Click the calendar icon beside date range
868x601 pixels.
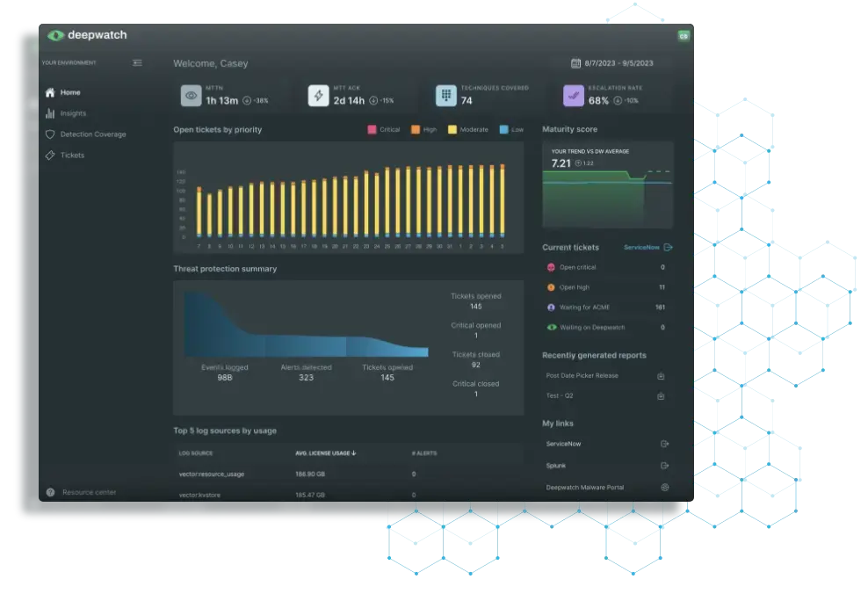pyautogui.click(x=575, y=63)
